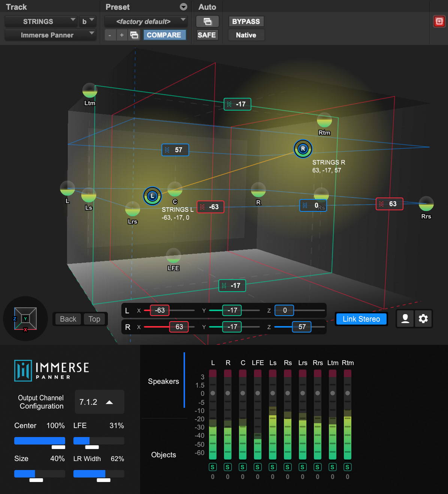Select the Ls speaker sphere
This screenshot has height=494, width=448.
point(89,195)
